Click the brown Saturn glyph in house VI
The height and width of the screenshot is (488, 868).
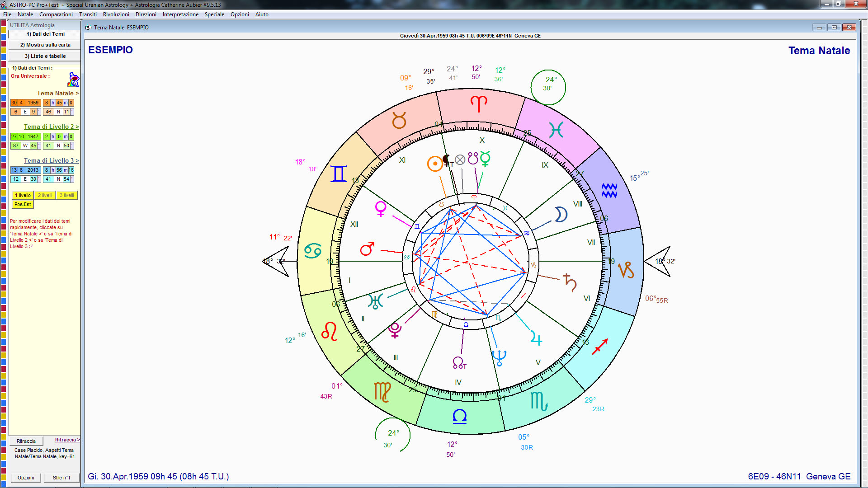[x=570, y=283]
